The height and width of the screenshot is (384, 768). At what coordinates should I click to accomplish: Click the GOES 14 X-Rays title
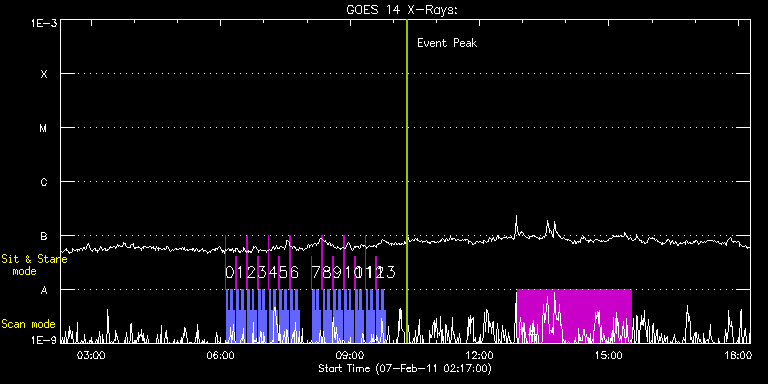coord(402,10)
